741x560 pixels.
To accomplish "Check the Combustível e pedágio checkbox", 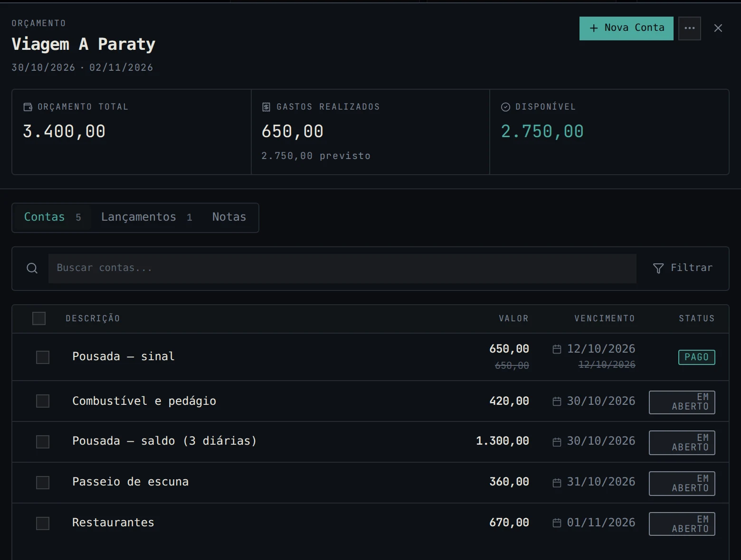I will point(43,401).
